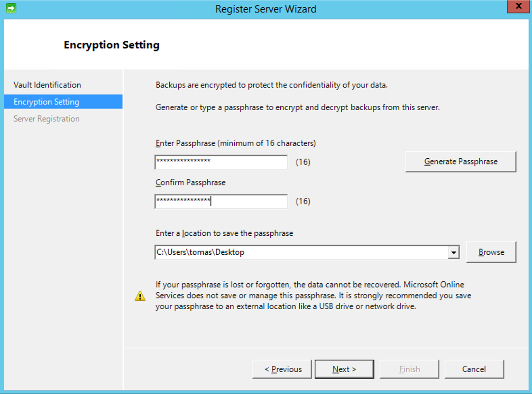Click the Finish button
This screenshot has height=394, width=532.
tap(409, 369)
